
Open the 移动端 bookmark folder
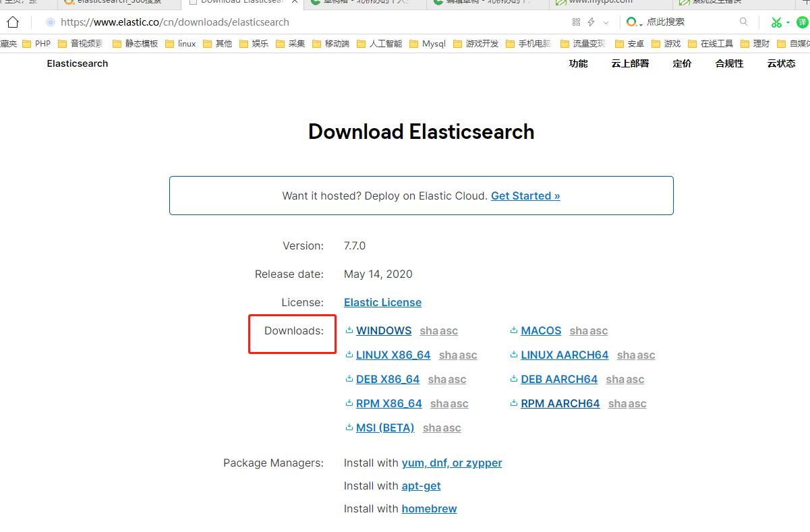330,44
